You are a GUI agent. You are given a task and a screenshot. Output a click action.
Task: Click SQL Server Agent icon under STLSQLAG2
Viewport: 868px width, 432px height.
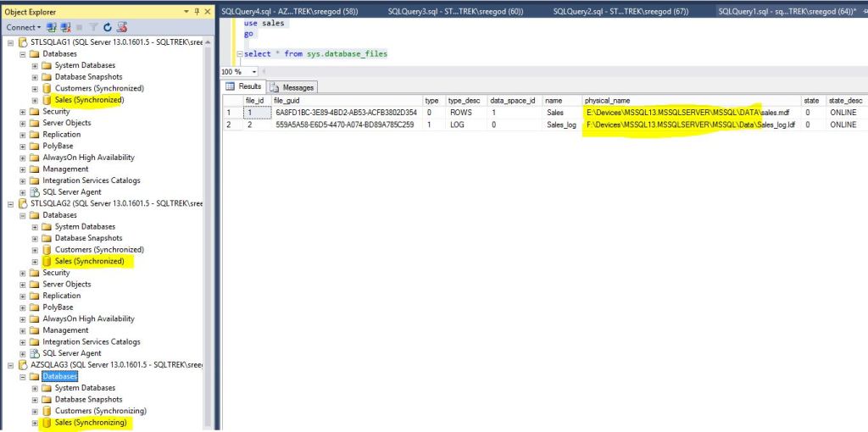pyautogui.click(x=35, y=353)
